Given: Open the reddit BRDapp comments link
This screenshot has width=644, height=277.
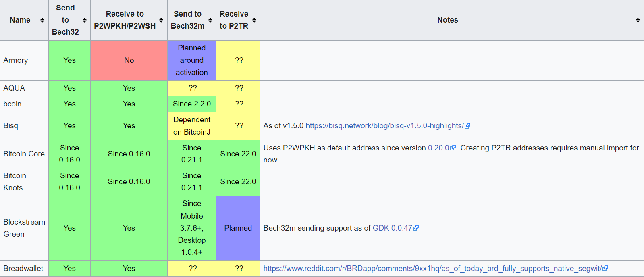Looking at the screenshot, I should (436, 269).
